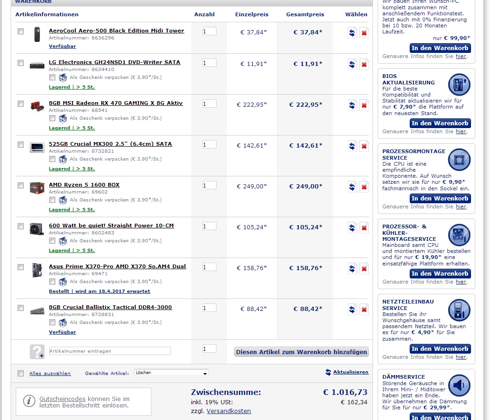This screenshot has height=420, width=504.
Task: Click the be quiet! power supply thumbnail
Action: (37, 229)
